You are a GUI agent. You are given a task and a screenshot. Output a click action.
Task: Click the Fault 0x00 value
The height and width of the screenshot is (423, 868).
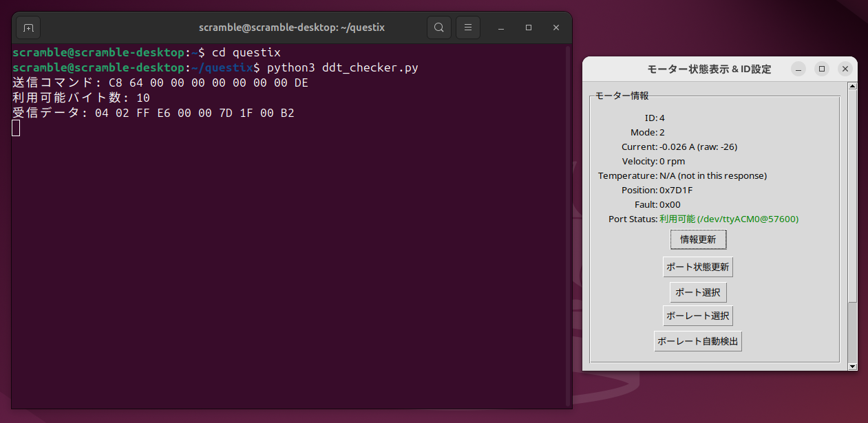(x=670, y=204)
